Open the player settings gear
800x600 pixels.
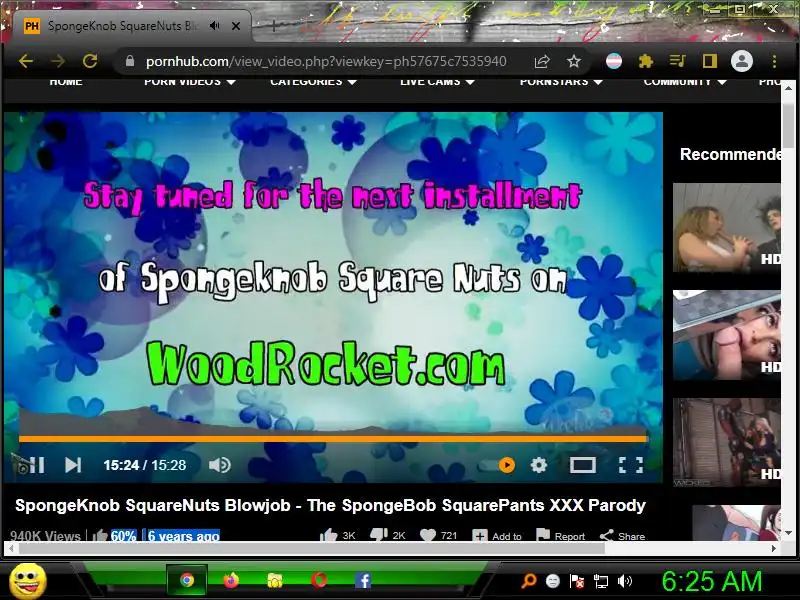(539, 465)
